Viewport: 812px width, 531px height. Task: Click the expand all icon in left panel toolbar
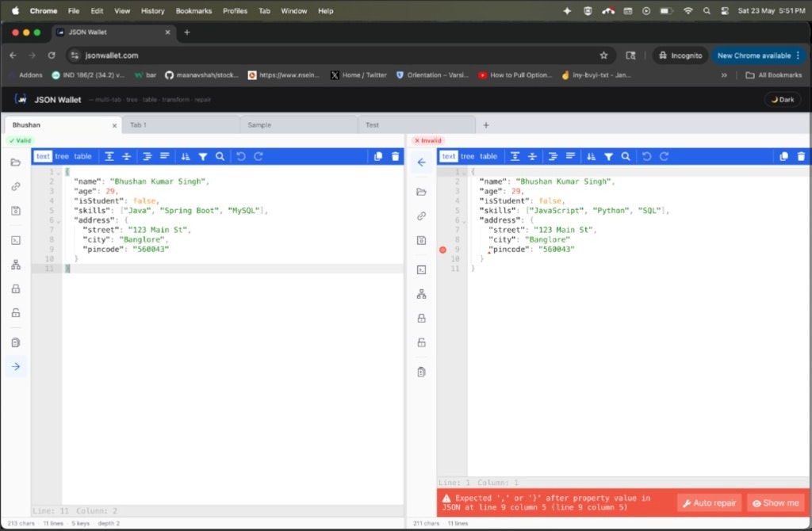(109, 156)
